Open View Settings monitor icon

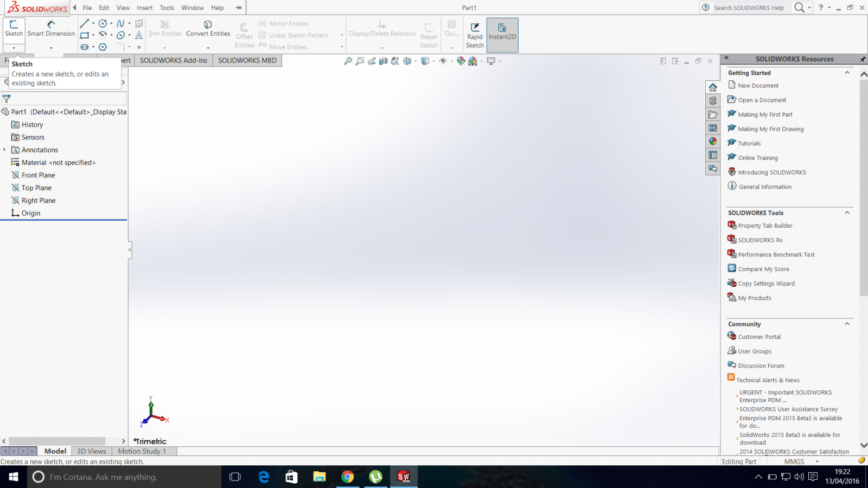point(491,61)
